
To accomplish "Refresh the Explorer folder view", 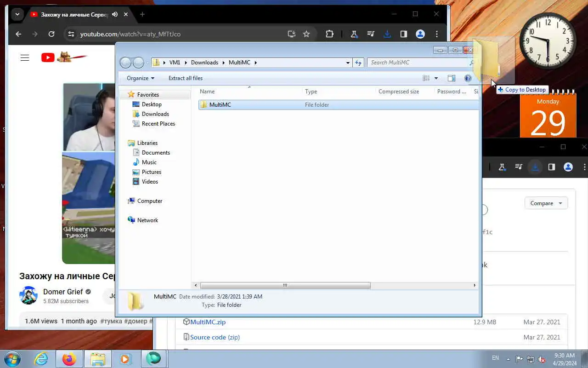I will point(358,63).
